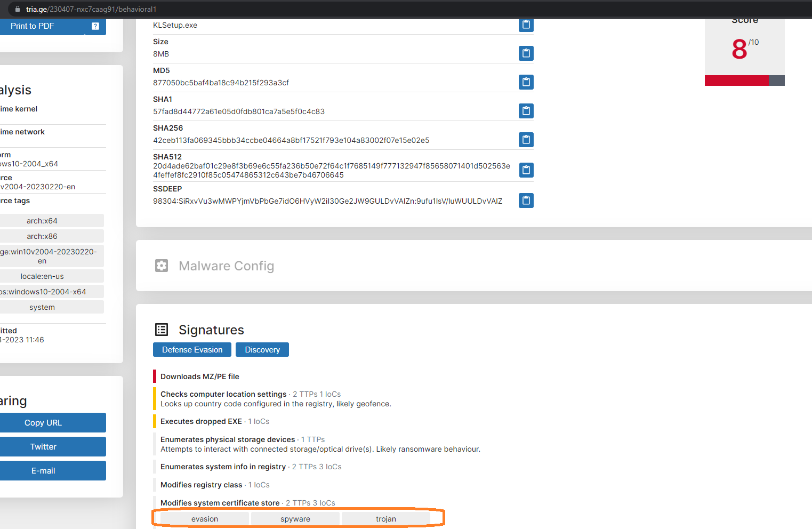
Task: Expand the Modifies registry class signature
Action: click(202, 485)
